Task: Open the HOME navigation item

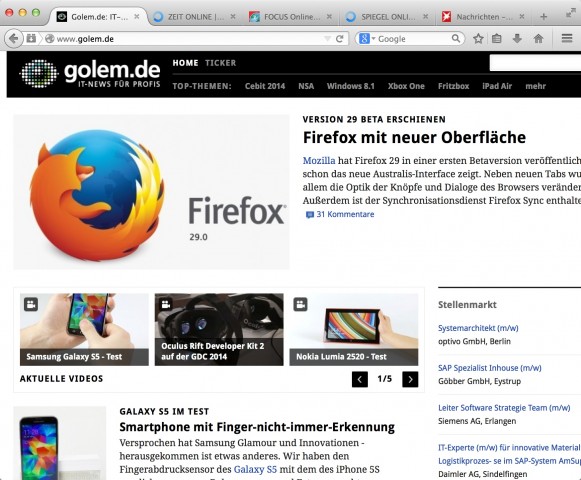Action: [x=185, y=63]
